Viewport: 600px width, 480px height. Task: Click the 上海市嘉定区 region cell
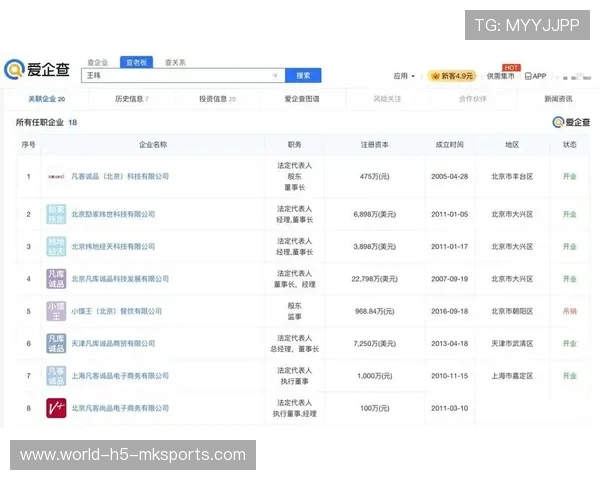tap(512, 376)
